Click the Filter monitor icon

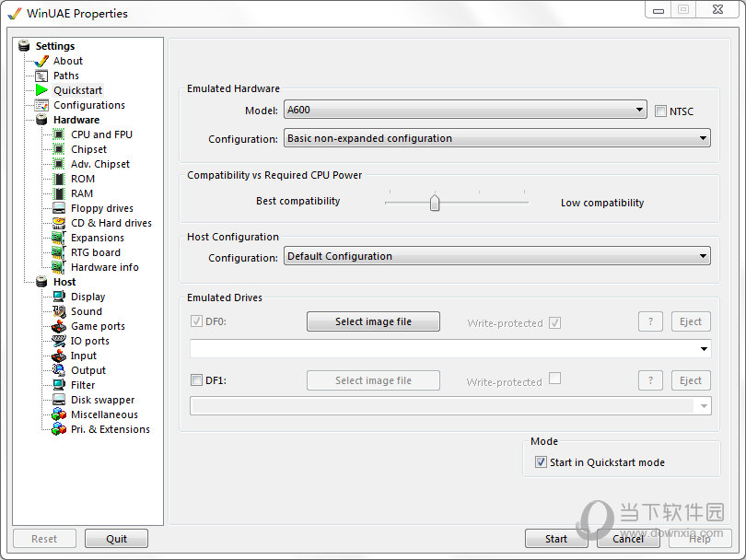(59, 385)
